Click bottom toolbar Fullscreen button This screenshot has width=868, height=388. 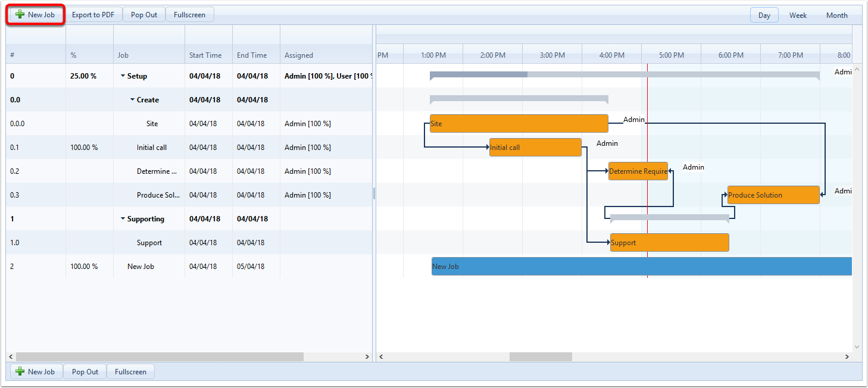tap(130, 372)
